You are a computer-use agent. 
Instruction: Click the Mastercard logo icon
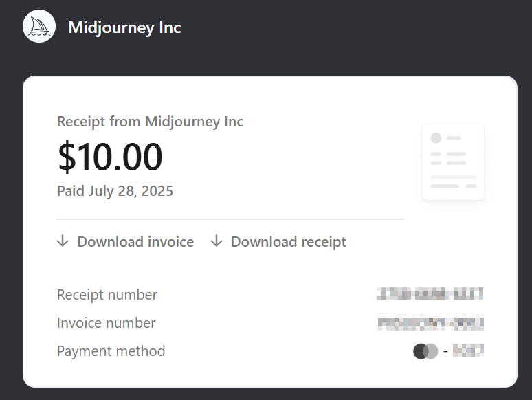tap(425, 351)
